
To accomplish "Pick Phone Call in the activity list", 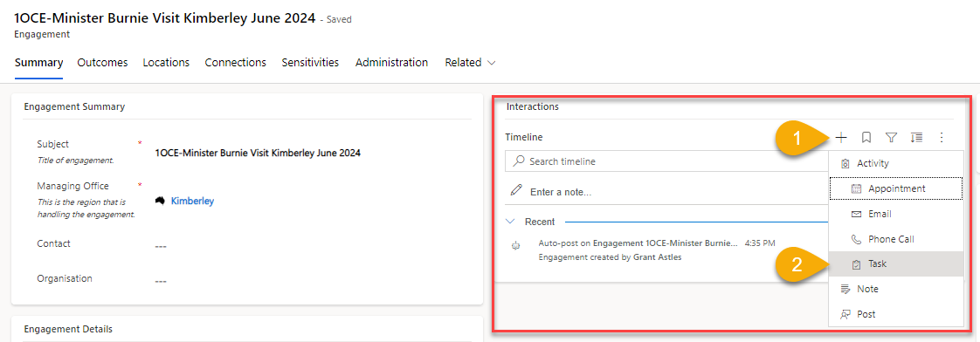I will click(895, 239).
